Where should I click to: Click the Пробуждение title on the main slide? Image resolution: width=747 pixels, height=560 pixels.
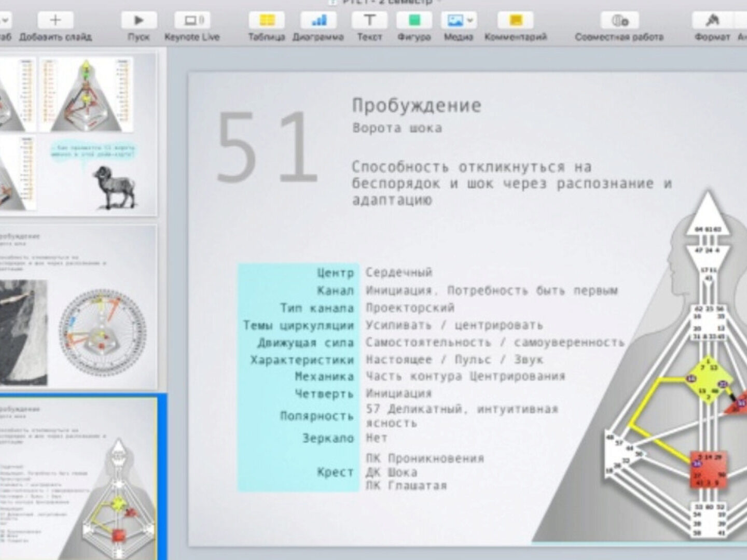pyautogui.click(x=417, y=105)
